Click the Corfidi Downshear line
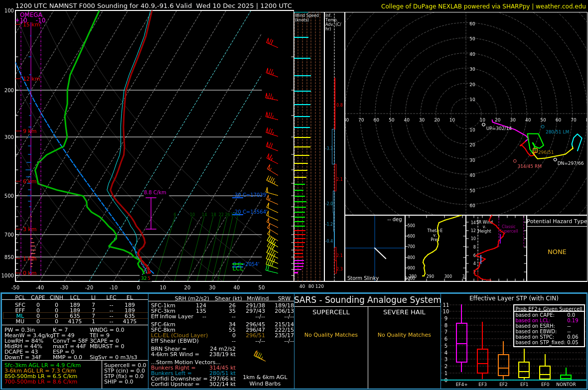This screenshot has height=390, width=588. (193, 379)
